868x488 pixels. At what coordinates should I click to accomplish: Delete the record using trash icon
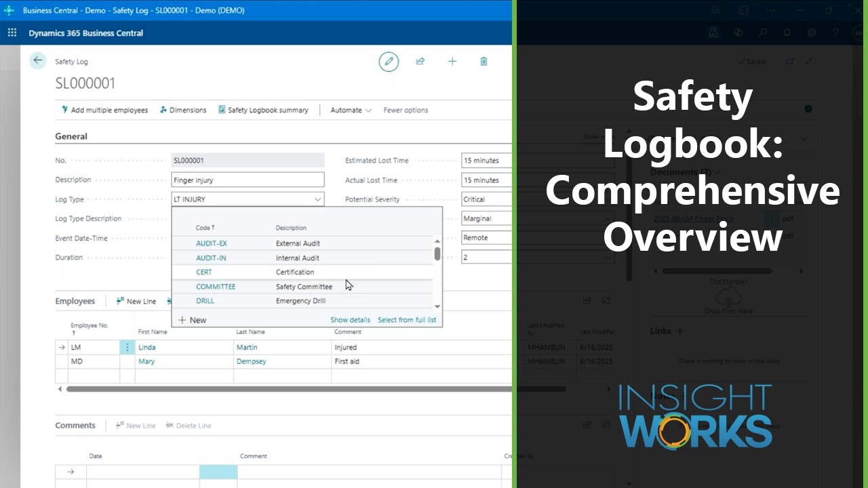[x=484, y=61]
